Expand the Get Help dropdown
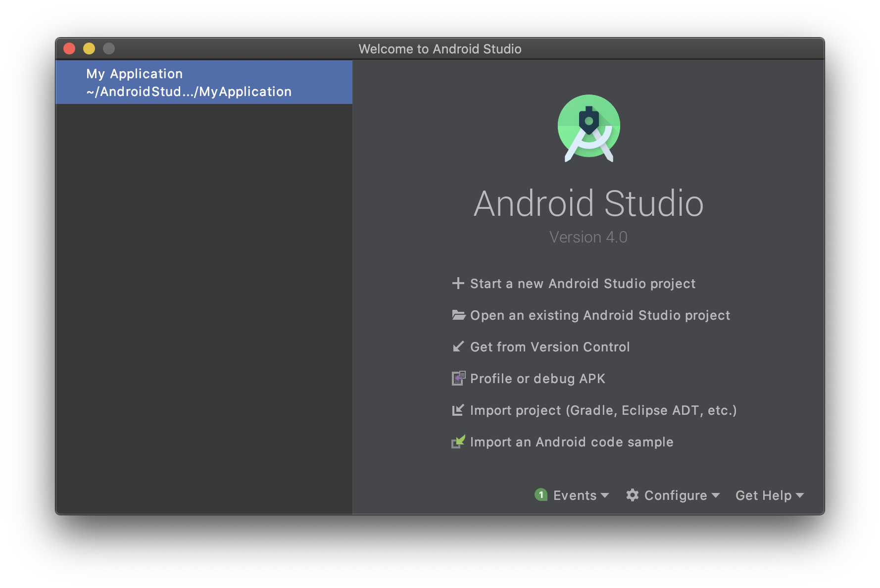 click(x=770, y=495)
